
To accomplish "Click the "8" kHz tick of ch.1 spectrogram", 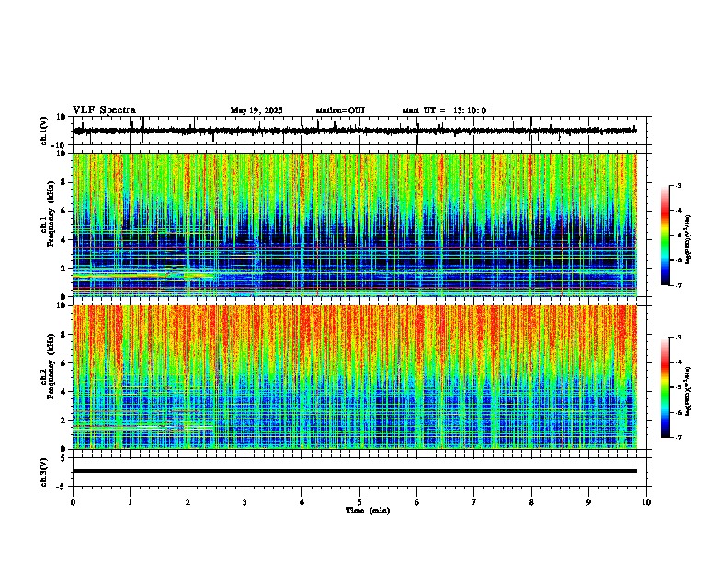I will pyautogui.click(x=64, y=182).
